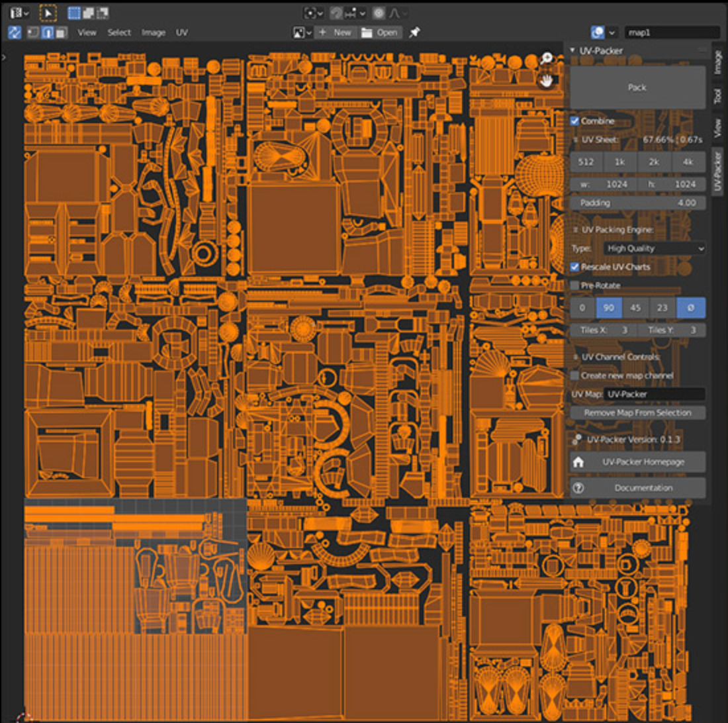Toggle UV Sync Selection icon
Viewport: 728px width, 723px height.
point(15,32)
